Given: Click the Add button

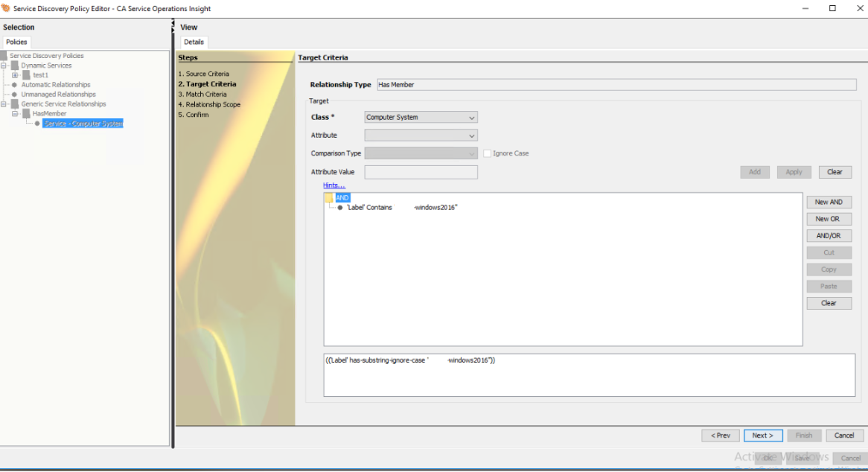Looking at the screenshot, I should point(755,172).
